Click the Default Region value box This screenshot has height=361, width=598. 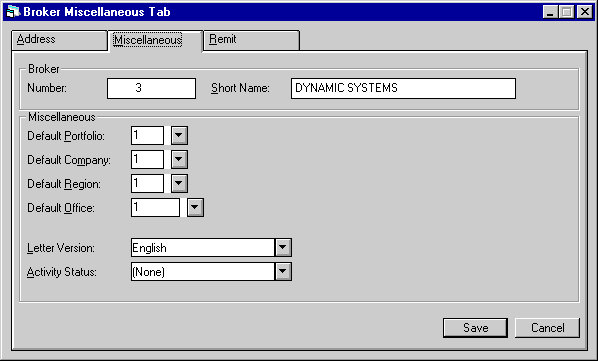point(148,184)
